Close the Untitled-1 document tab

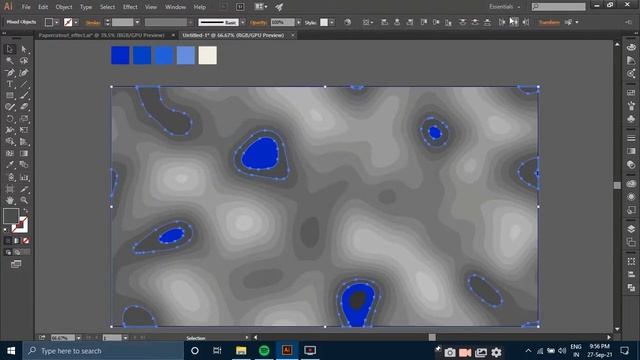tap(293, 36)
